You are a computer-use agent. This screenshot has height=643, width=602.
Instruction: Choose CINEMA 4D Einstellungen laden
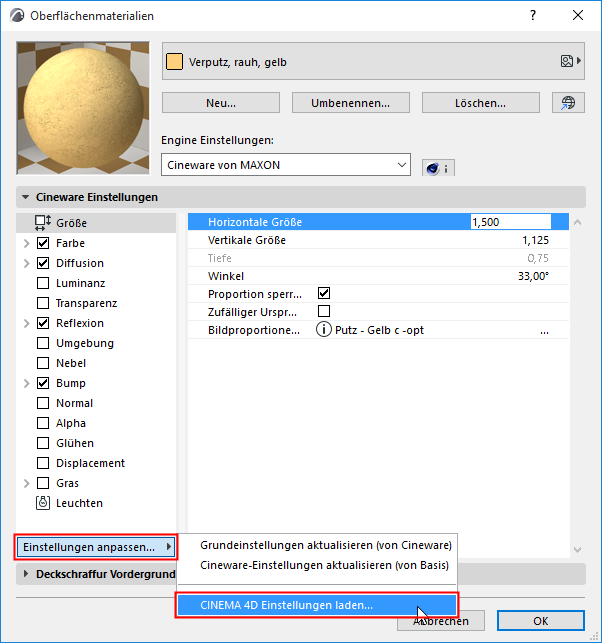317,605
